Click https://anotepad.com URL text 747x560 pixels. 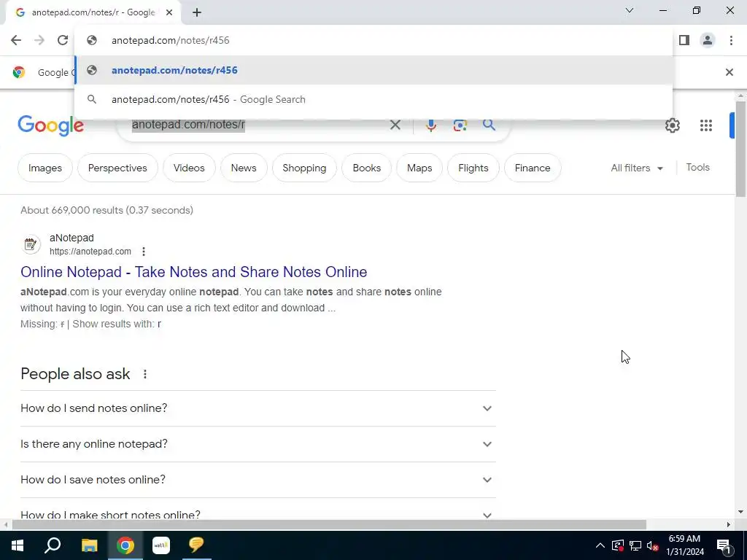click(x=90, y=252)
